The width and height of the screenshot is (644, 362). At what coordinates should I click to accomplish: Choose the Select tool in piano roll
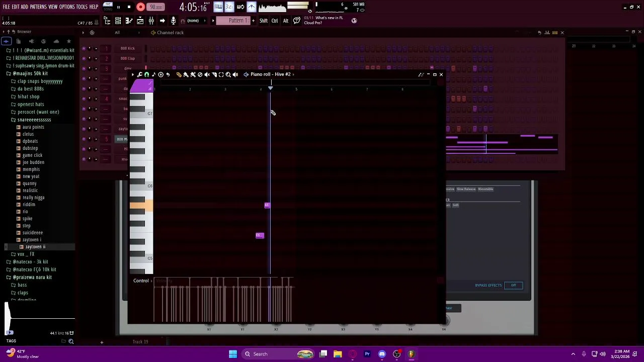[221, 74]
